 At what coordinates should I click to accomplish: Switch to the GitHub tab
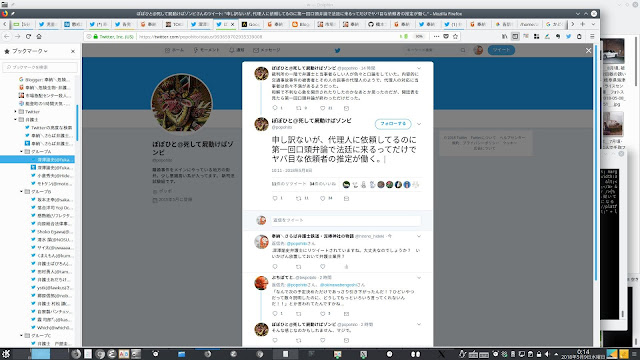tap(377, 24)
